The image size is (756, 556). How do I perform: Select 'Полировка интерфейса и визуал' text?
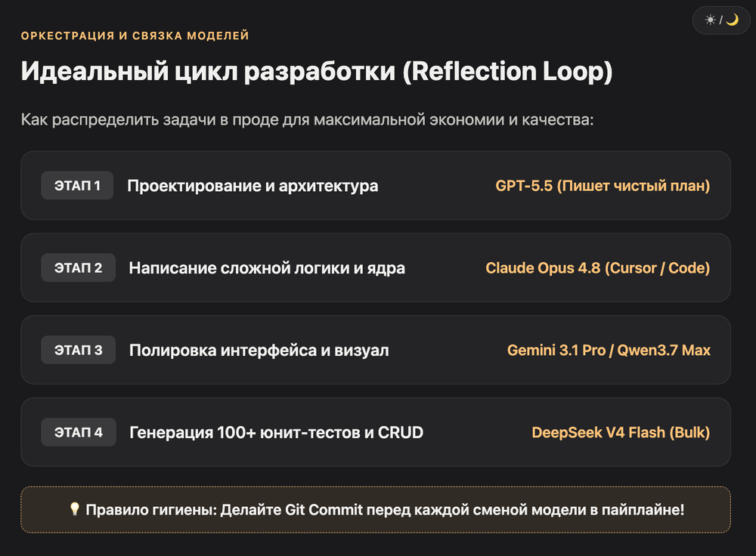coord(259,351)
